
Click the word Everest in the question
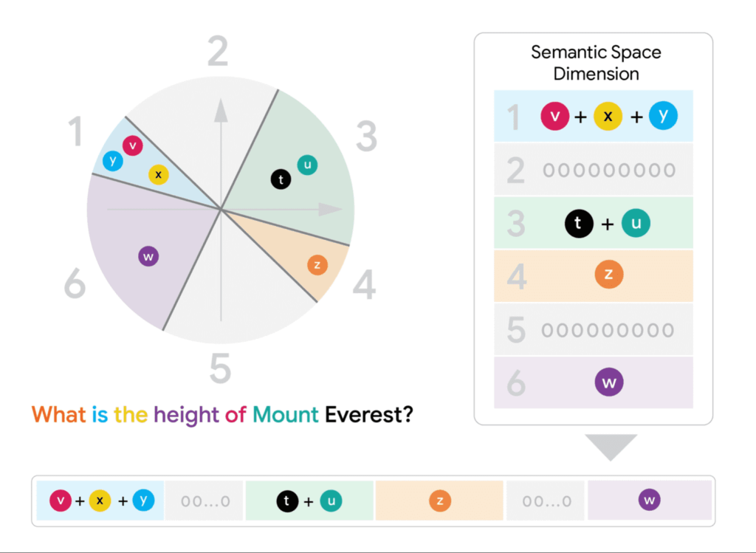[369, 415]
